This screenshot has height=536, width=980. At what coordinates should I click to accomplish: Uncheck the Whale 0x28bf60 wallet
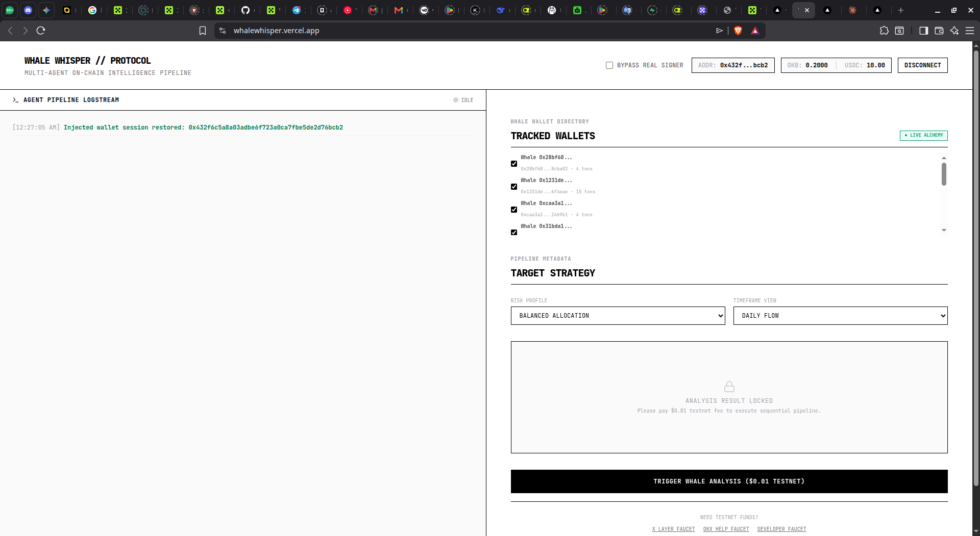coord(514,164)
